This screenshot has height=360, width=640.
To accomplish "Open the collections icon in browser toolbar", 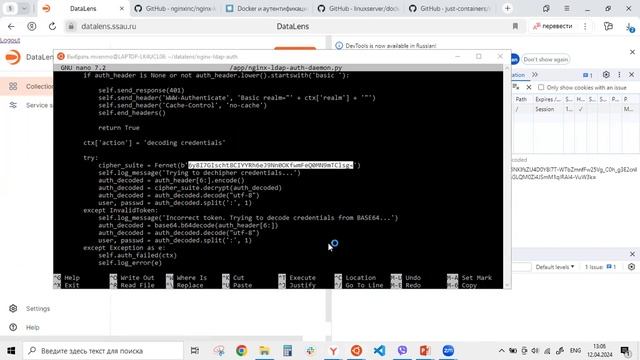I will click(608, 26).
